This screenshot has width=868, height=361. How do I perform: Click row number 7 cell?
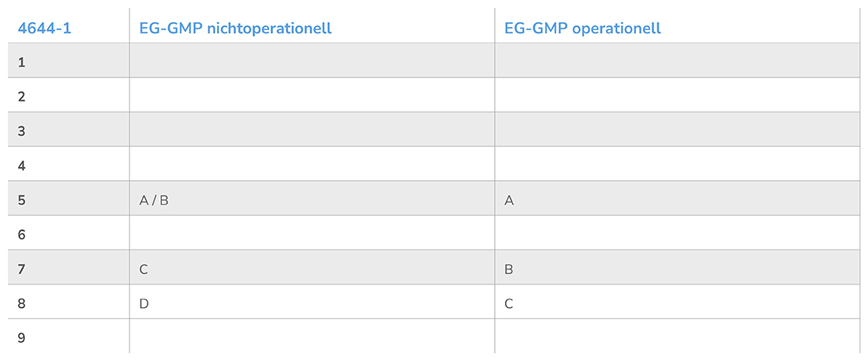point(21,269)
